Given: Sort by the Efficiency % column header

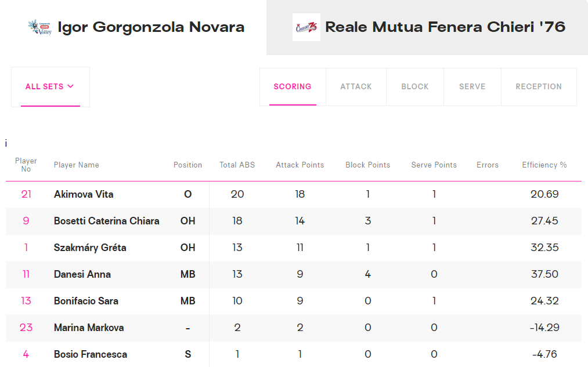Looking at the screenshot, I should click(544, 165).
